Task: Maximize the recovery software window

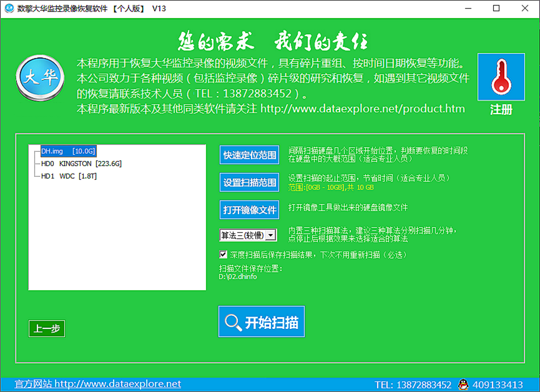Action: (x=496, y=8)
